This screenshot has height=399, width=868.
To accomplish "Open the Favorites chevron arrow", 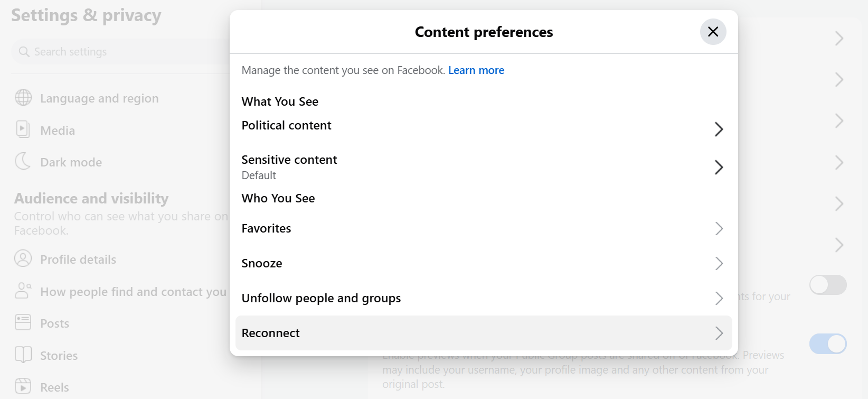I will (719, 229).
